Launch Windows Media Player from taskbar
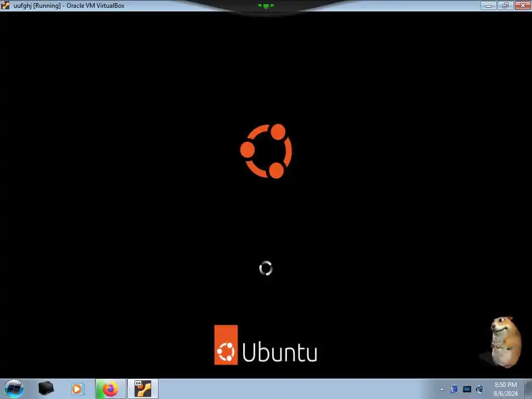This screenshot has height=399, width=532. pyautogui.click(x=77, y=389)
